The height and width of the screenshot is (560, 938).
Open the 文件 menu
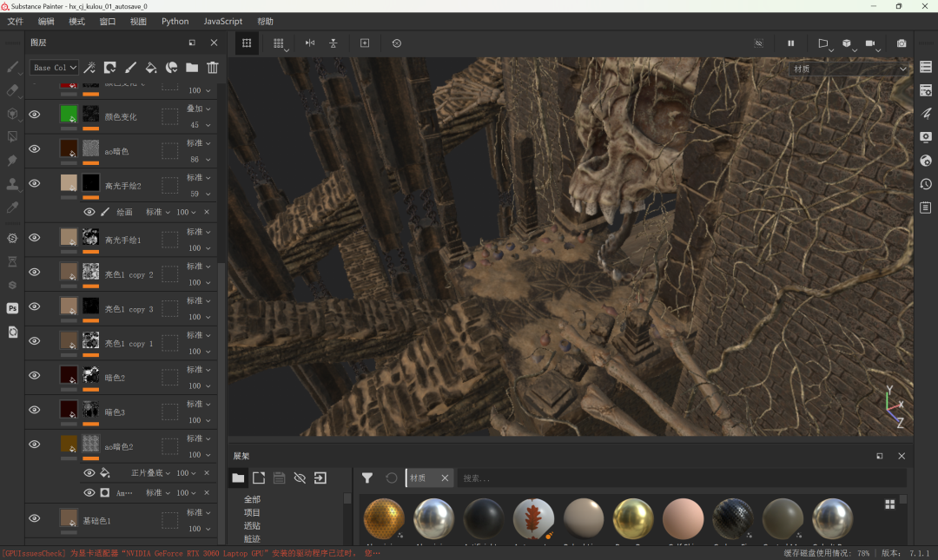tap(16, 22)
